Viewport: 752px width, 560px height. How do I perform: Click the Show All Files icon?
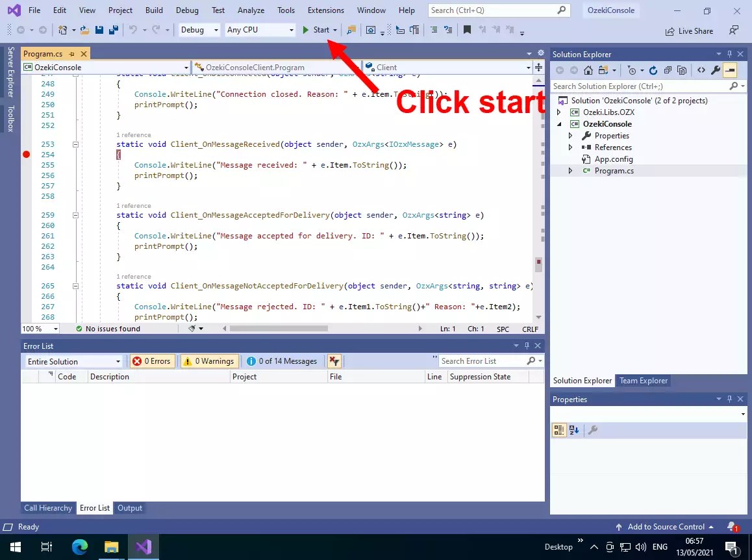point(682,70)
